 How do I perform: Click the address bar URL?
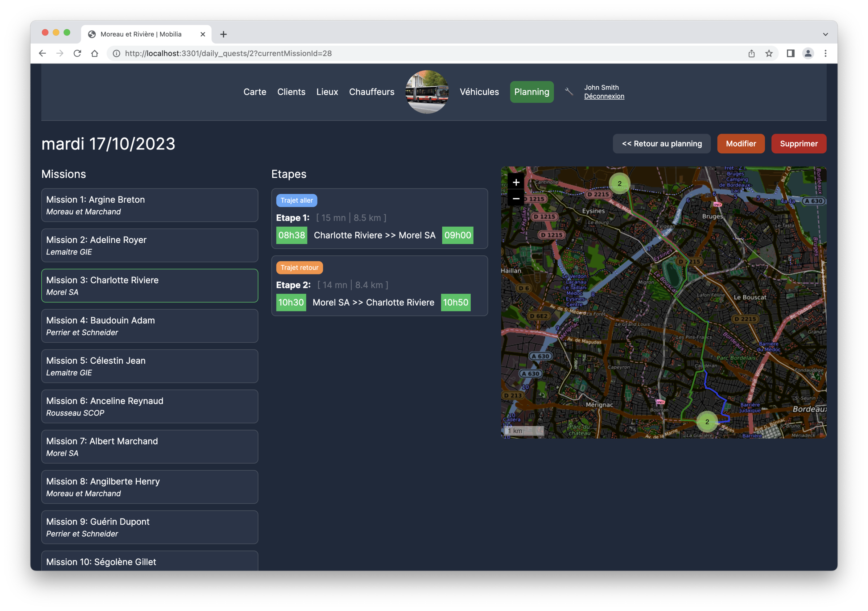click(x=228, y=53)
